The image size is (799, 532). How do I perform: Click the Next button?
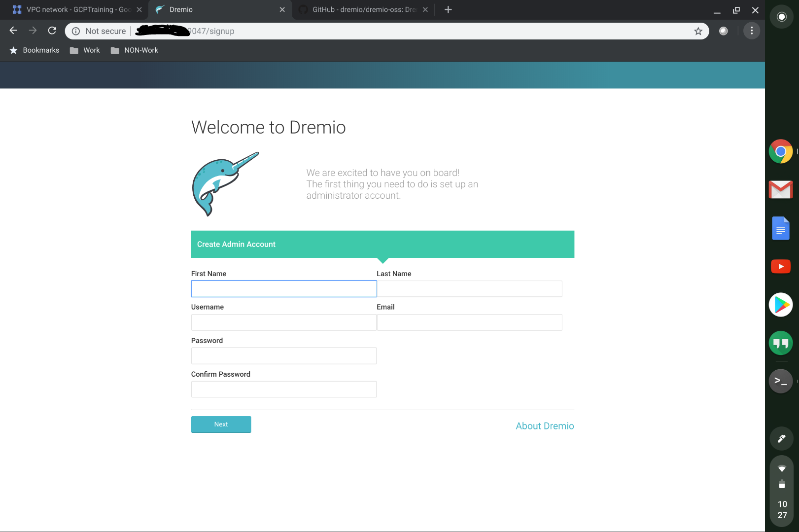click(221, 425)
